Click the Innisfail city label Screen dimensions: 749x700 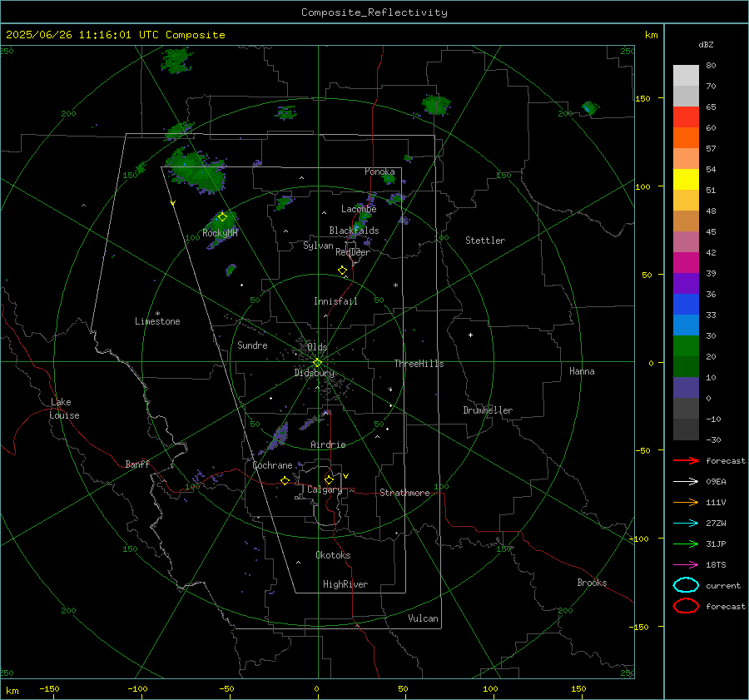click(x=335, y=301)
